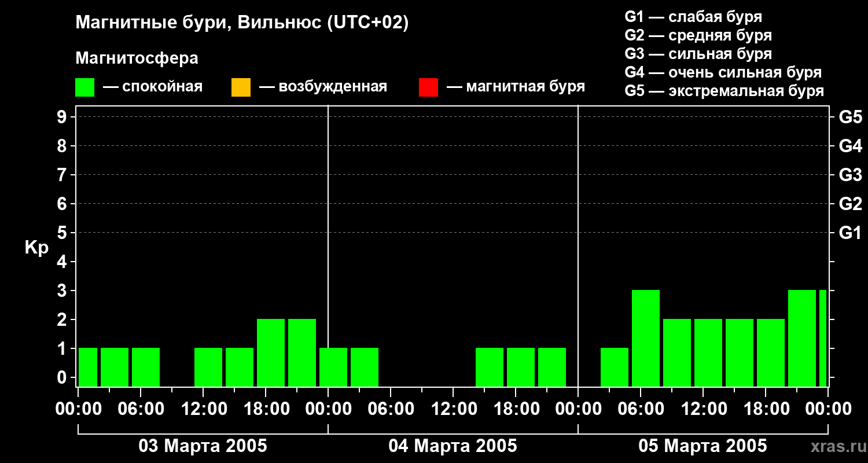Click the Kp 3 bar at 06:00 on 05 Марта
Image resolution: width=868 pixels, height=463 pixels.
click(x=646, y=338)
